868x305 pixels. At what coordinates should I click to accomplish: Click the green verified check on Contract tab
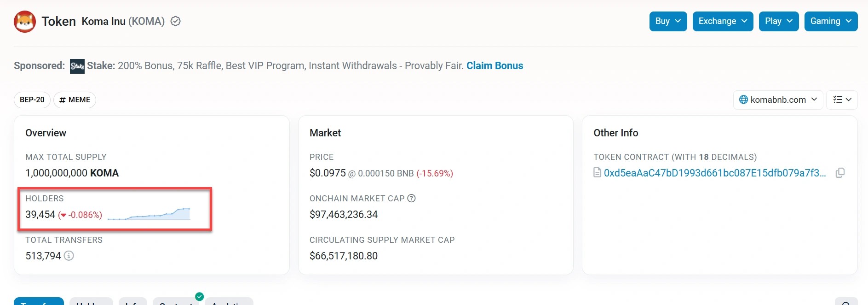click(199, 297)
